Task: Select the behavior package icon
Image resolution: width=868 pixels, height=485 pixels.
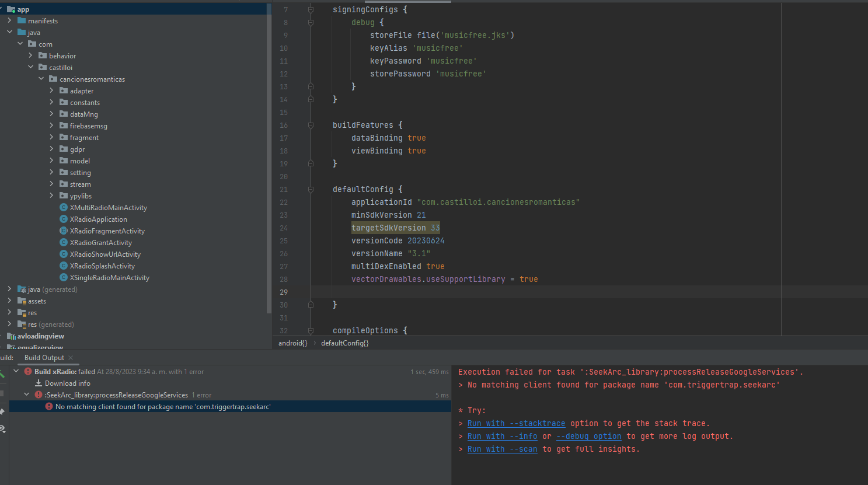Action: pos(43,55)
